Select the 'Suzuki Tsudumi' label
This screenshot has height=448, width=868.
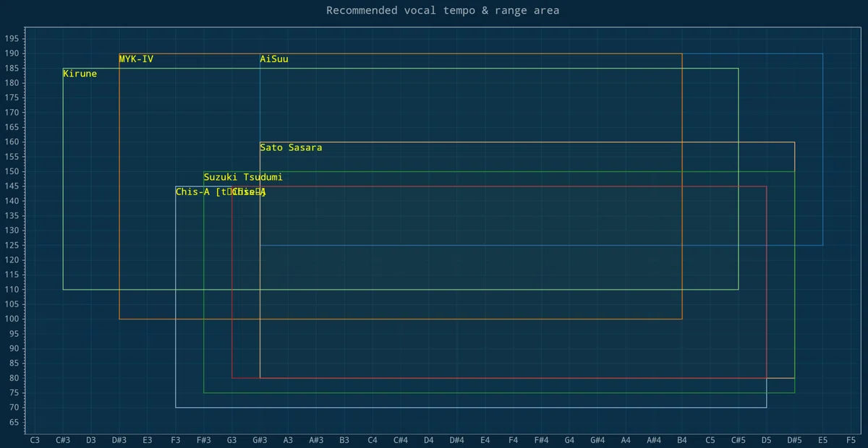tap(243, 177)
